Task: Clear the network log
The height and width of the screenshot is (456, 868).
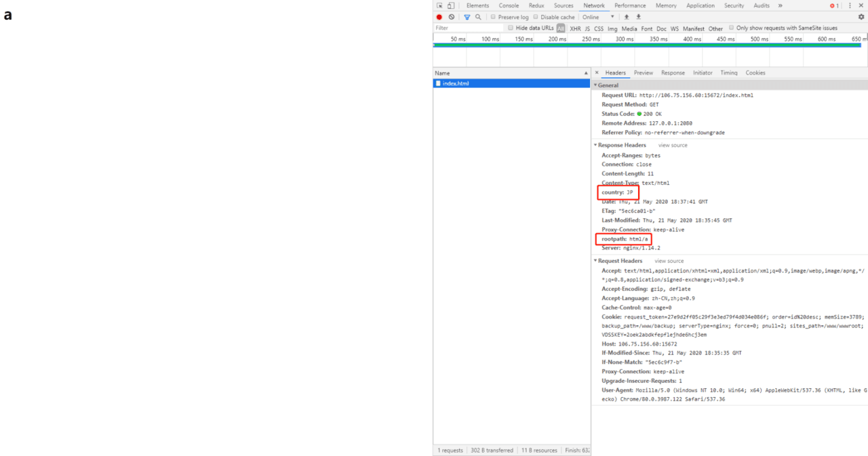Action: 451,17
